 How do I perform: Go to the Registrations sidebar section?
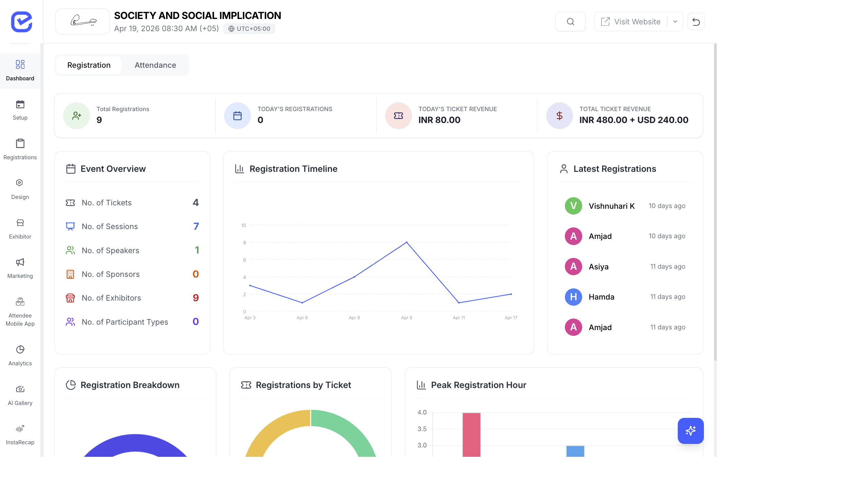(20, 149)
